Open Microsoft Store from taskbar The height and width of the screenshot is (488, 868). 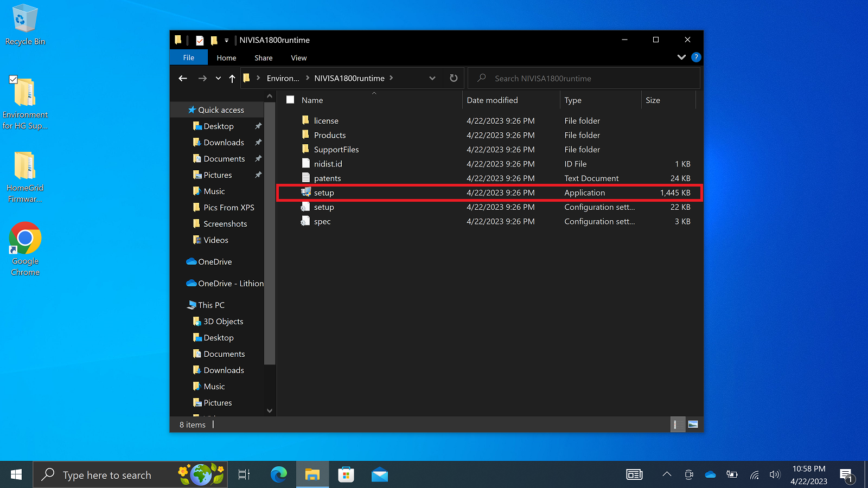pos(346,475)
